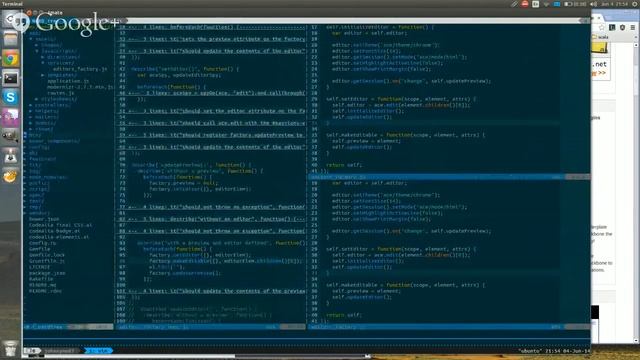
Task: Open the network indicator in the top panel
Action: (x=546, y=4)
